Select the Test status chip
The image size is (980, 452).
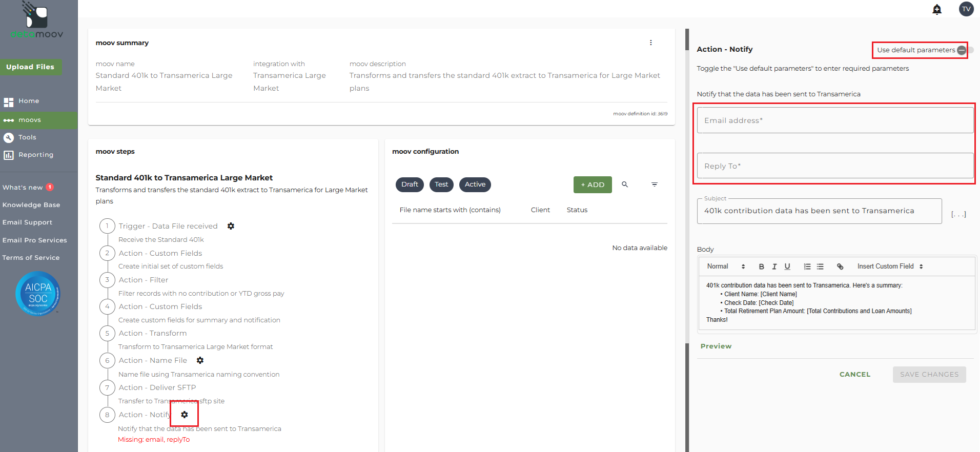441,184
